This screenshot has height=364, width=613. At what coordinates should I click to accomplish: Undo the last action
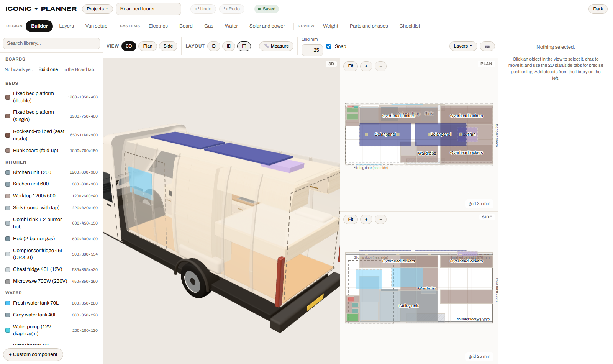pyautogui.click(x=203, y=9)
